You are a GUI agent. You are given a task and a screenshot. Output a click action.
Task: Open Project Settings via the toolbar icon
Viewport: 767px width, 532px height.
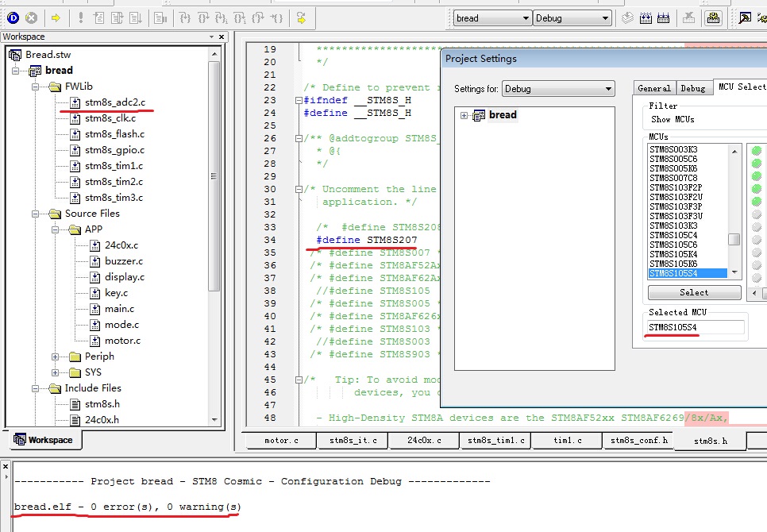click(714, 18)
